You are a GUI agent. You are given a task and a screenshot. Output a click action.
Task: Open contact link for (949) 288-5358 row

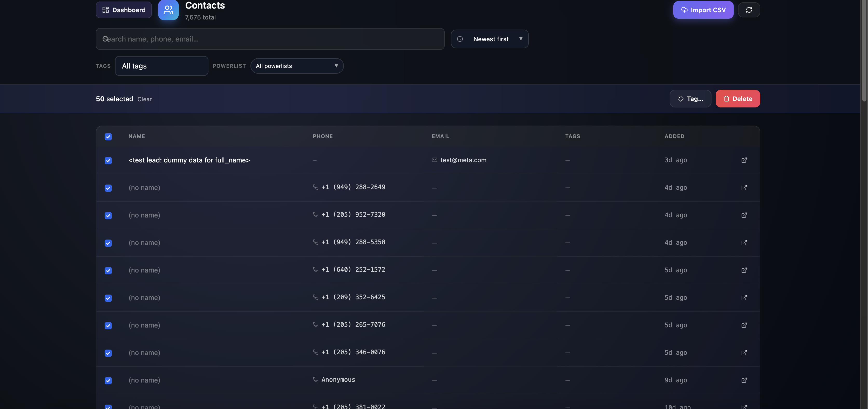tap(744, 243)
